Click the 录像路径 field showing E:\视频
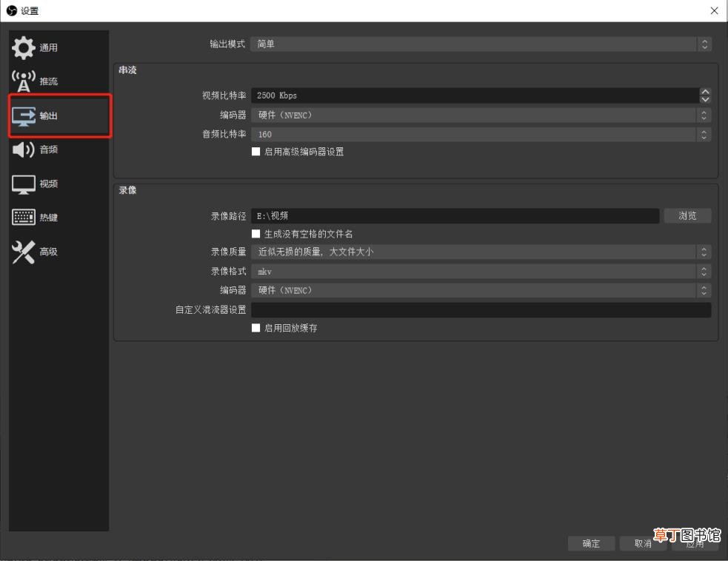The image size is (728, 561). coord(455,216)
